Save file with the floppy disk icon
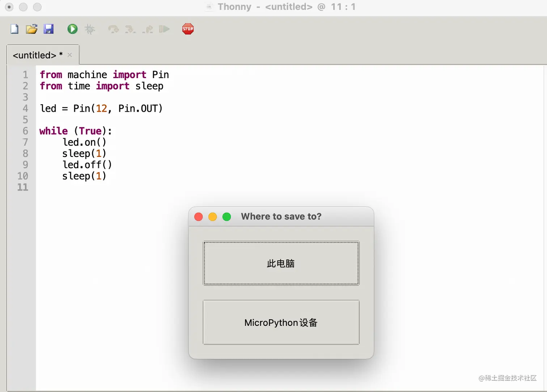The width and height of the screenshot is (547, 392). coord(48,29)
